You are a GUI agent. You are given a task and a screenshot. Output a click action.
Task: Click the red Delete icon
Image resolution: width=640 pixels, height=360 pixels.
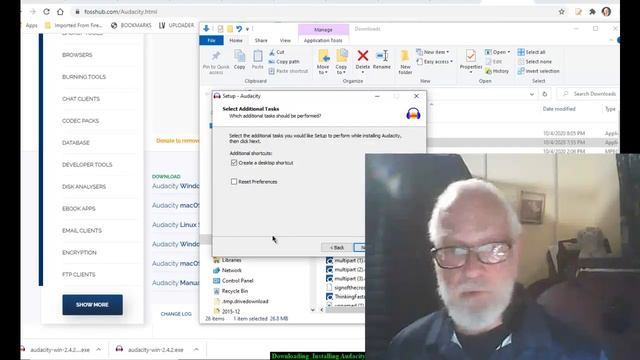[362, 56]
